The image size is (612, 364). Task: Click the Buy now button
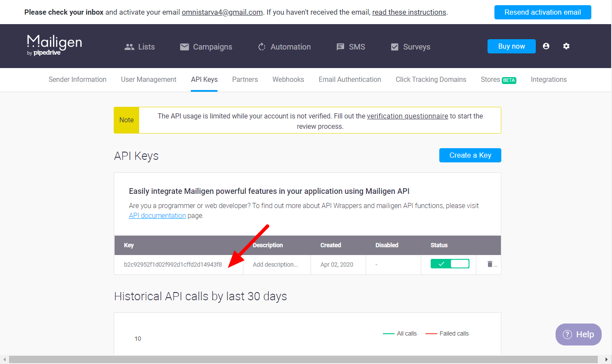(x=512, y=46)
